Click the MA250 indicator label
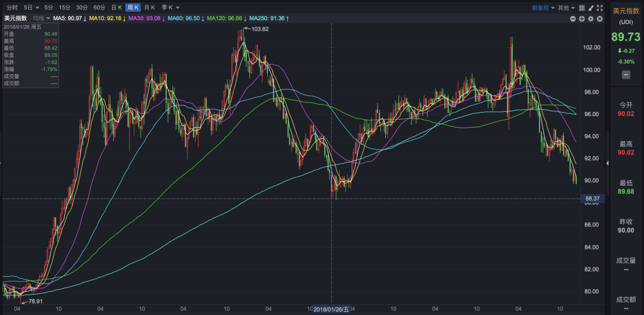This screenshot has height=315, width=644. click(x=267, y=19)
